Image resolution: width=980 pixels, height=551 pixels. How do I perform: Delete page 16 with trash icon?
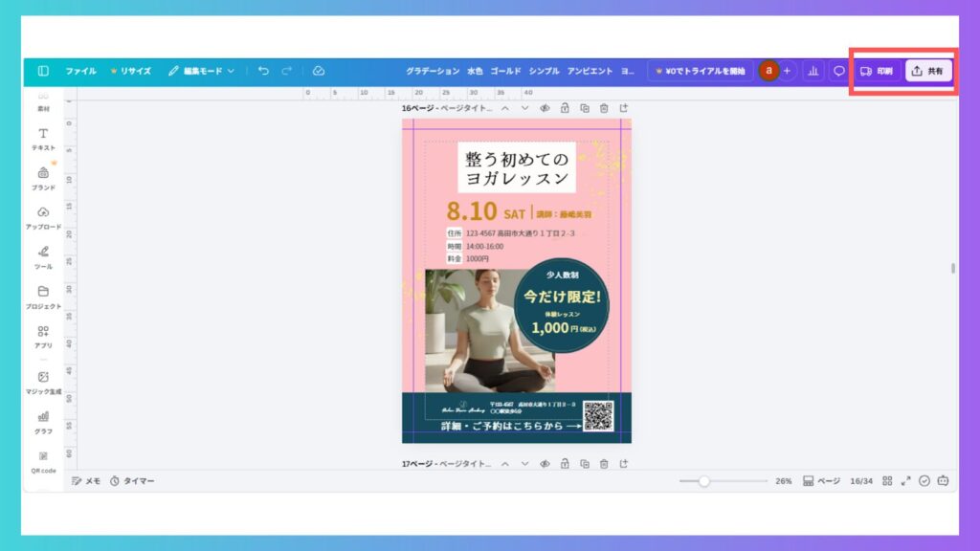[x=604, y=109]
